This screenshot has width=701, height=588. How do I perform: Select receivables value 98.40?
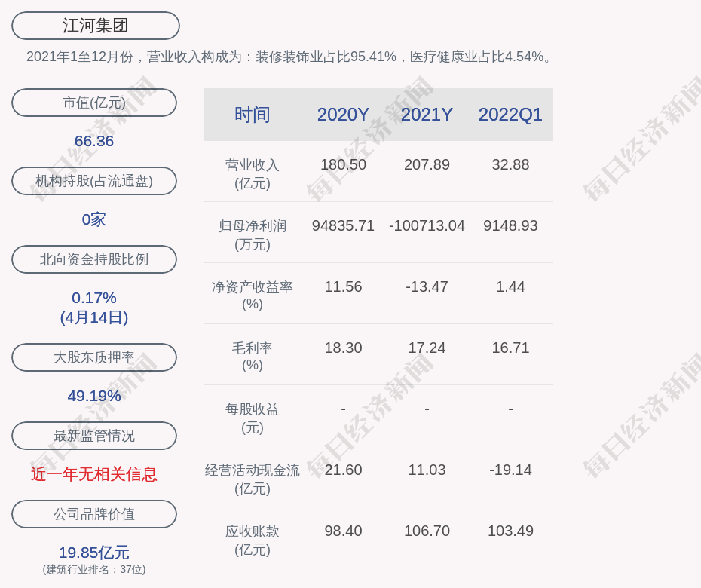(343, 531)
